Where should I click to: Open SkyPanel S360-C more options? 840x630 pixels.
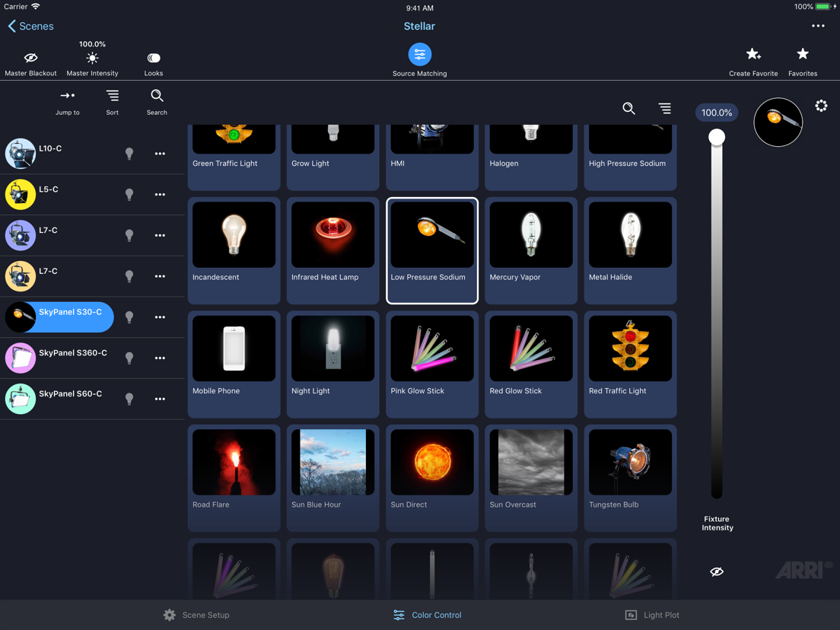point(160,358)
